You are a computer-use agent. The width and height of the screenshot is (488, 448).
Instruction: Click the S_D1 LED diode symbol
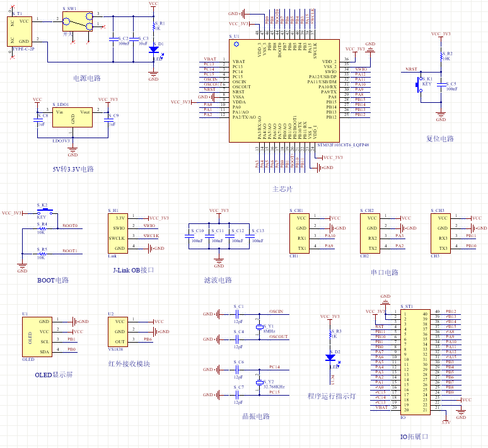(x=154, y=50)
